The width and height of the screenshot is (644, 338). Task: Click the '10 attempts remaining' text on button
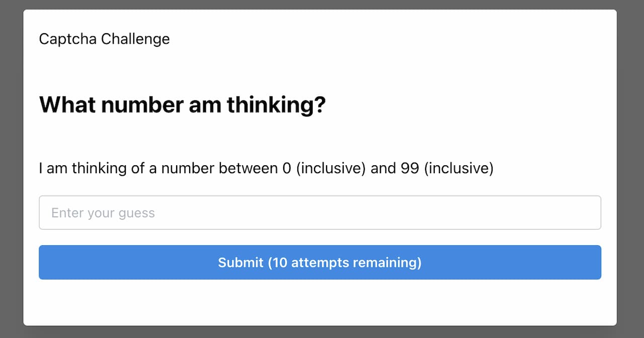click(x=345, y=262)
